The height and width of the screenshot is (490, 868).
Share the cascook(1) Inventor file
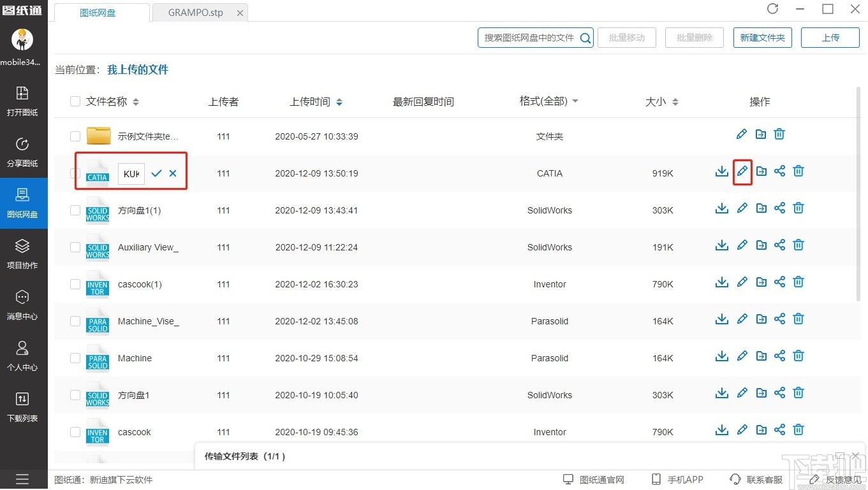pos(779,282)
